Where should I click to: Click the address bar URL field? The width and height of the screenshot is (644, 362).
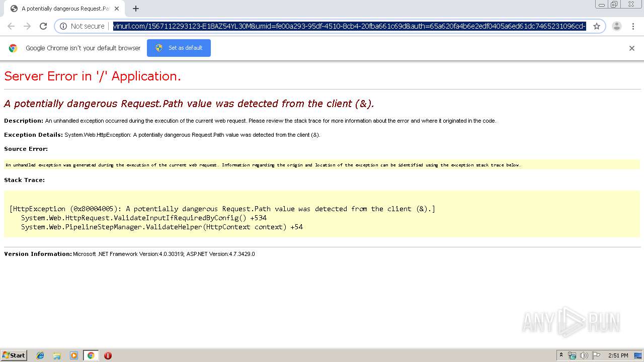pos(349,26)
